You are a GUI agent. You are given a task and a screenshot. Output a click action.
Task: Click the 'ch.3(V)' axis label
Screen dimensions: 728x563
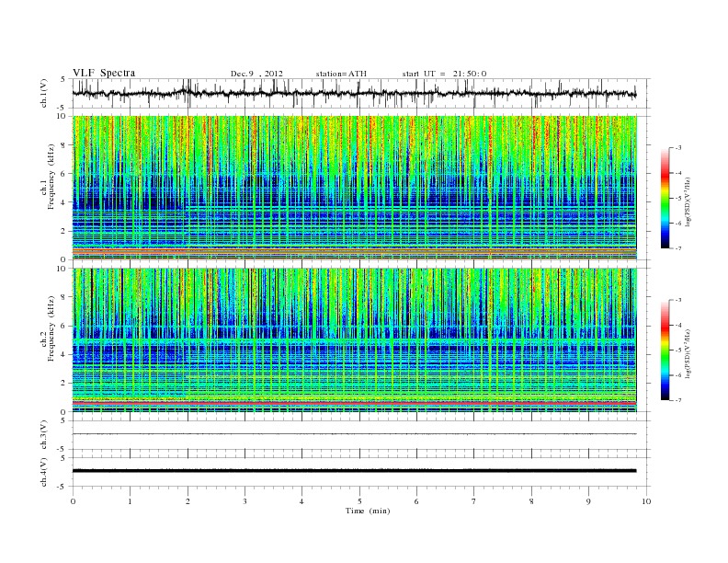click(44, 435)
